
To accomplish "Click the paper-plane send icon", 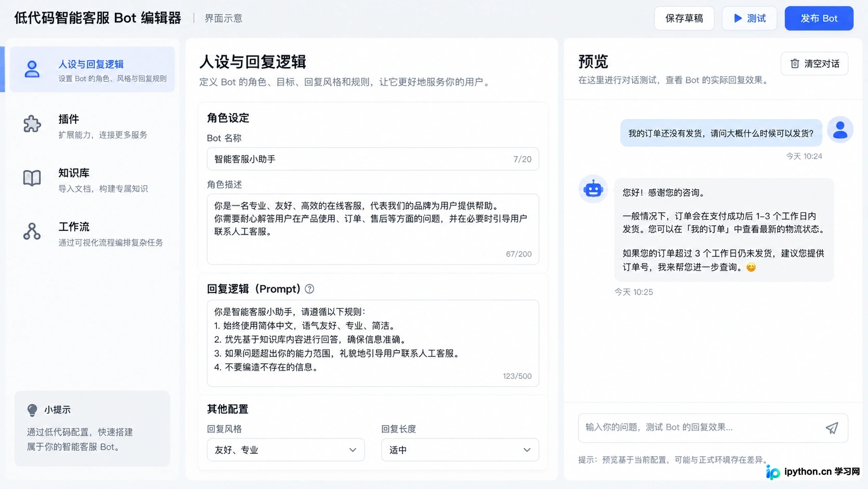I will [832, 428].
